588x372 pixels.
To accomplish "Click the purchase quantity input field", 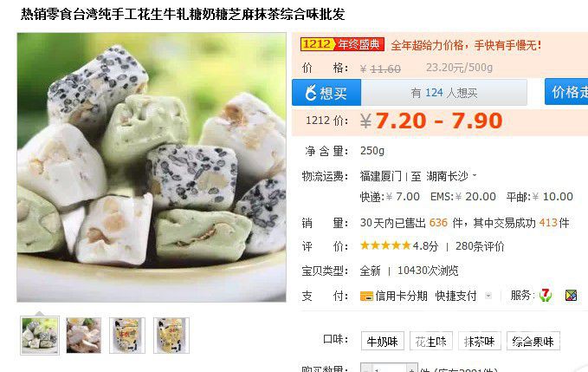I will pyautogui.click(x=389, y=368).
